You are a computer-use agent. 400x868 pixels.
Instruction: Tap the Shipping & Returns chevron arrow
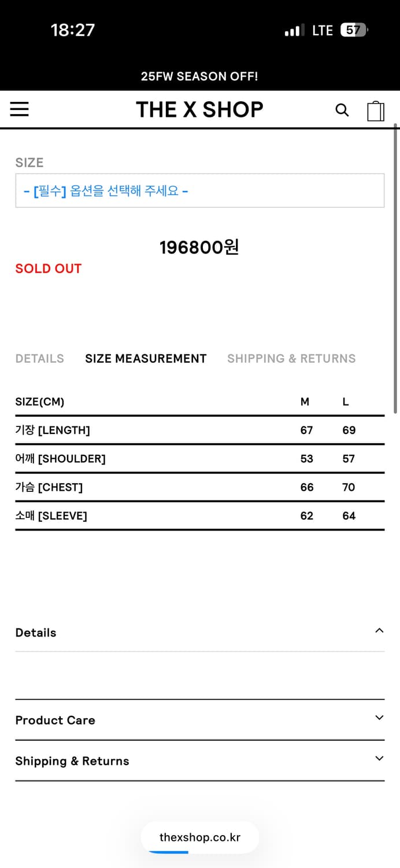[379, 759]
